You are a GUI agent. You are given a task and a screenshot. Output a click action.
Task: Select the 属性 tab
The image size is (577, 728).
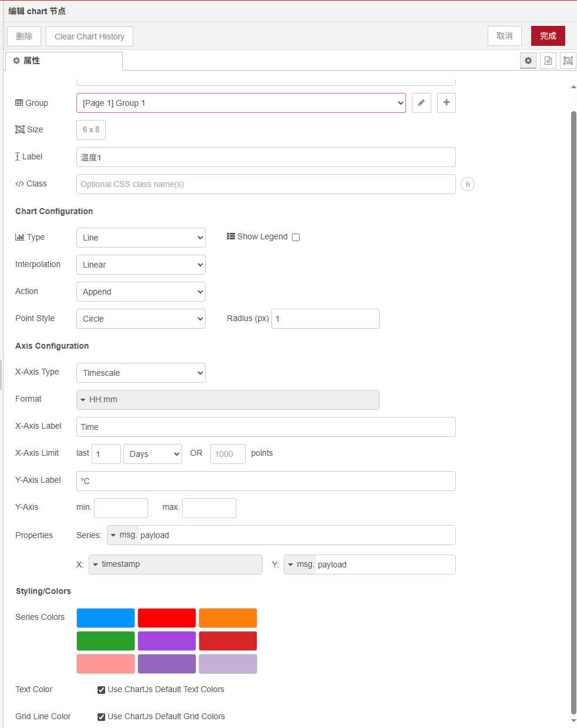click(63, 61)
